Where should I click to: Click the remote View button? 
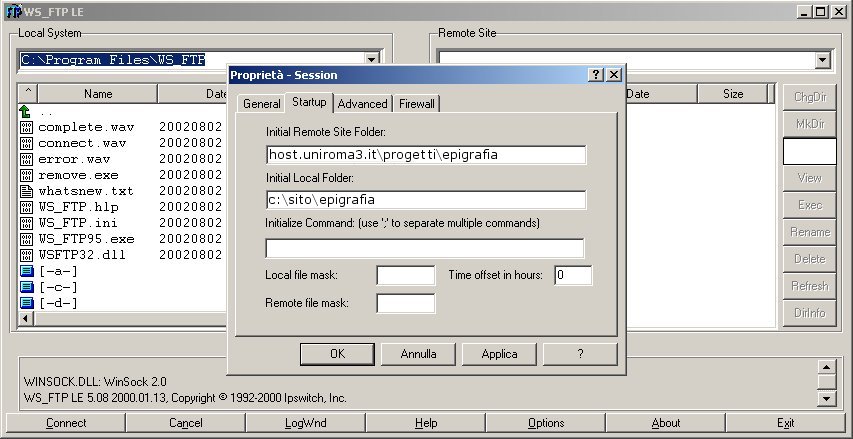pyautogui.click(x=809, y=178)
